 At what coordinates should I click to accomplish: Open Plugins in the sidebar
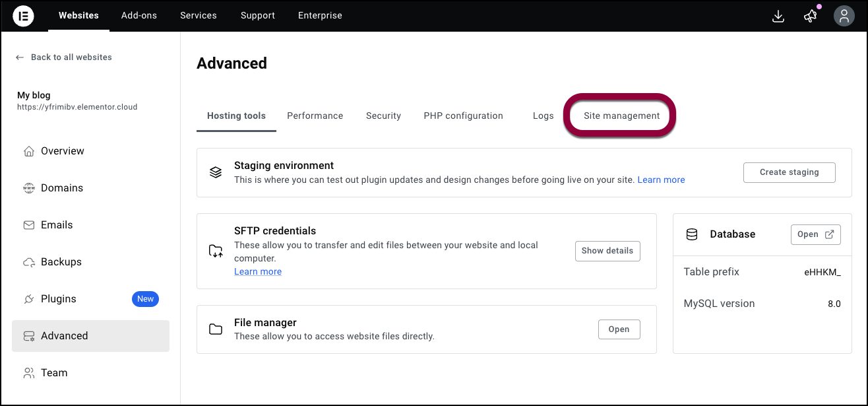[90, 299]
